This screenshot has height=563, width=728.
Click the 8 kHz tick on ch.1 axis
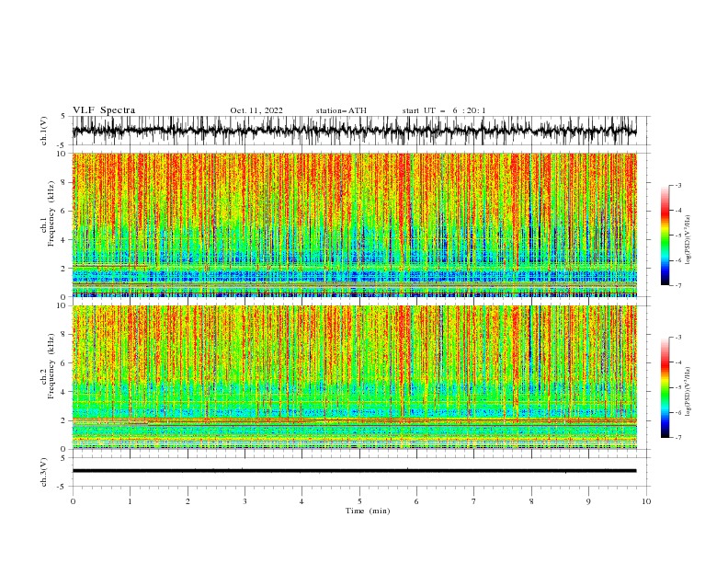pyautogui.click(x=64, y=182)
